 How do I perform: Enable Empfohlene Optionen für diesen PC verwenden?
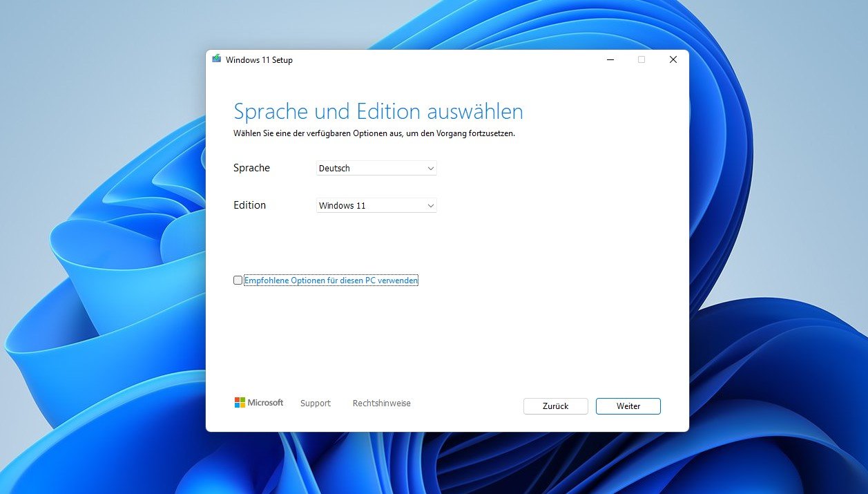pos(238,280)
